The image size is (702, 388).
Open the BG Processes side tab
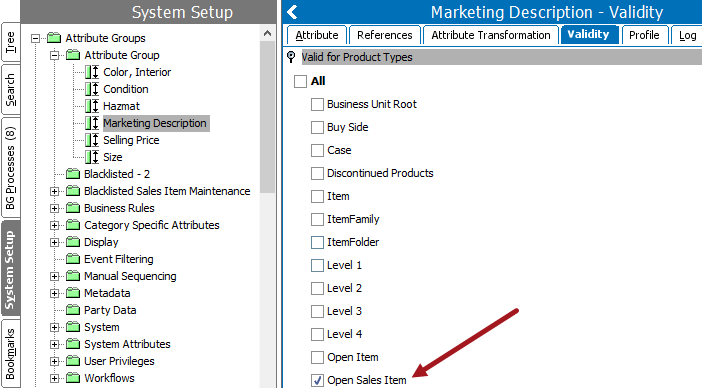click(x=10, y=168)
